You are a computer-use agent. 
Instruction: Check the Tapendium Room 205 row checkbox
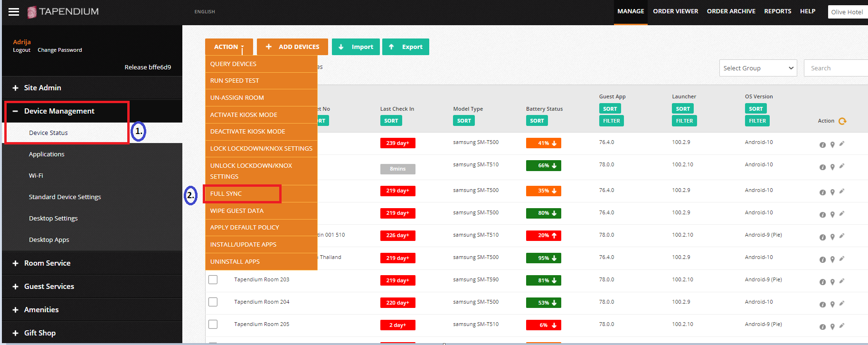click(x=213, y=324)
